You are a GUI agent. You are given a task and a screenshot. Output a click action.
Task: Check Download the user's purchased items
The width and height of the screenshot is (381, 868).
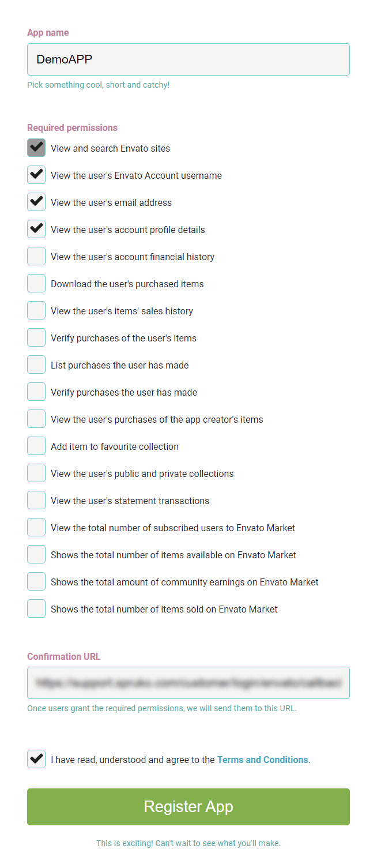tap(36, 284)
